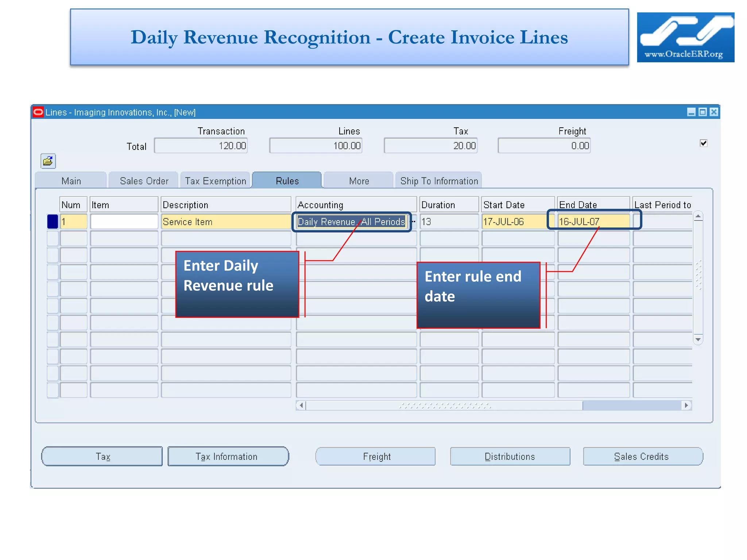The image size is (747, 560).
Task: Click the Duration field showing 13
Action: coord(449,222)
